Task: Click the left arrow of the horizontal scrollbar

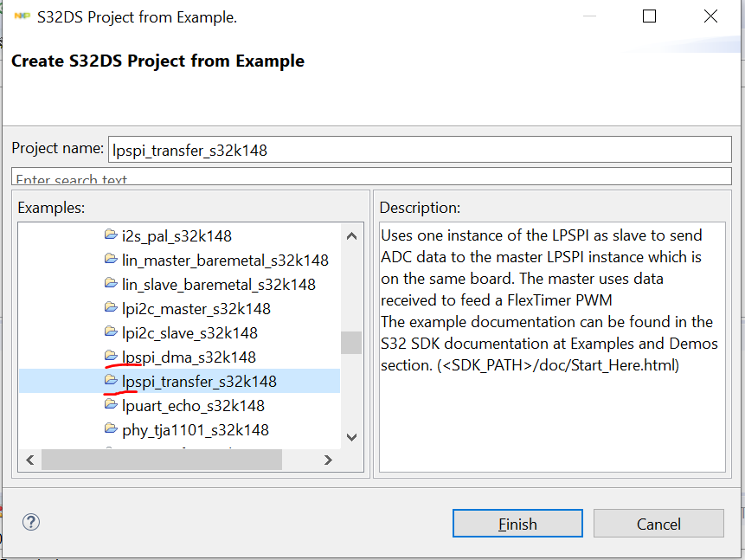Action: coord(29,460)
